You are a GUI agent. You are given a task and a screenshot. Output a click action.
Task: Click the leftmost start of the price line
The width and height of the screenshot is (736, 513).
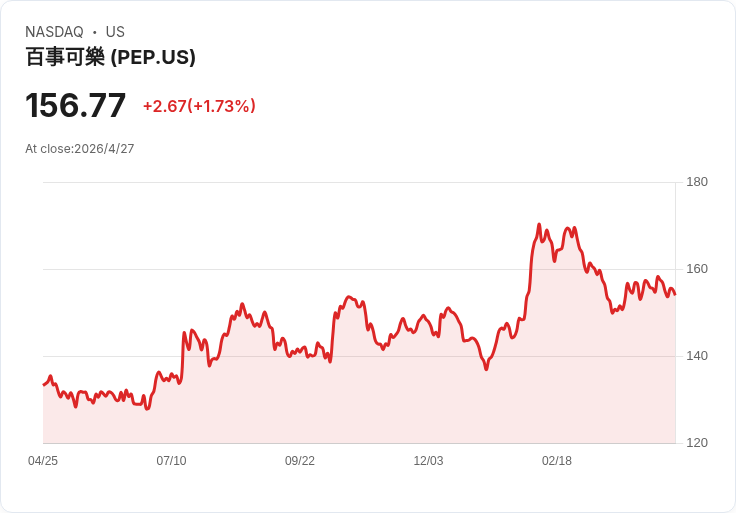[43, 384]
